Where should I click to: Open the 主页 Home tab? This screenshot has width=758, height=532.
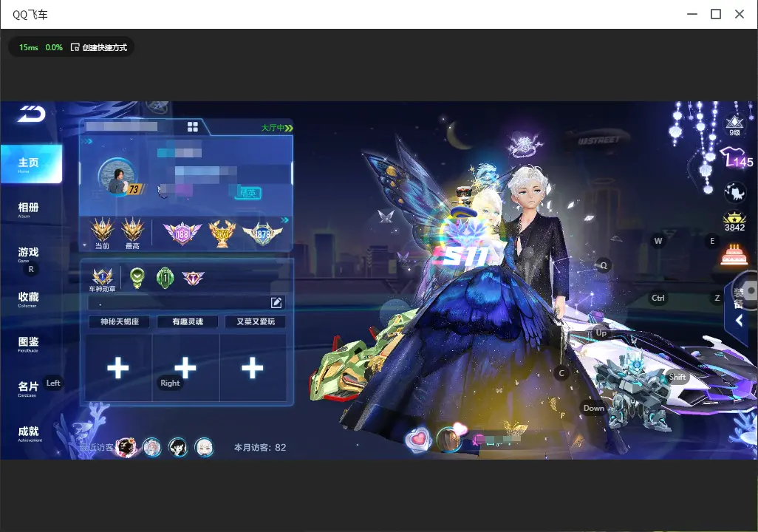[31, 164]
